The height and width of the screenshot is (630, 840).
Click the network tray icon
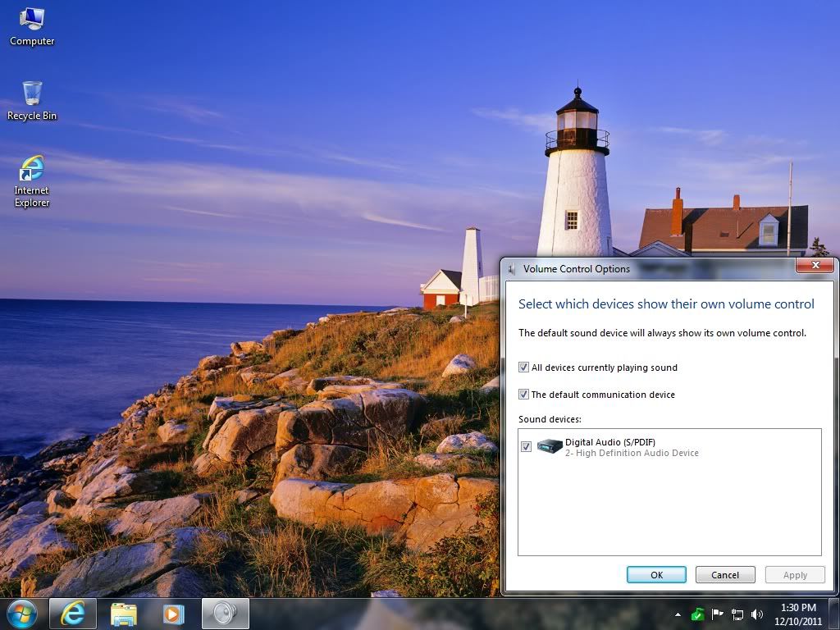point(737,614)
